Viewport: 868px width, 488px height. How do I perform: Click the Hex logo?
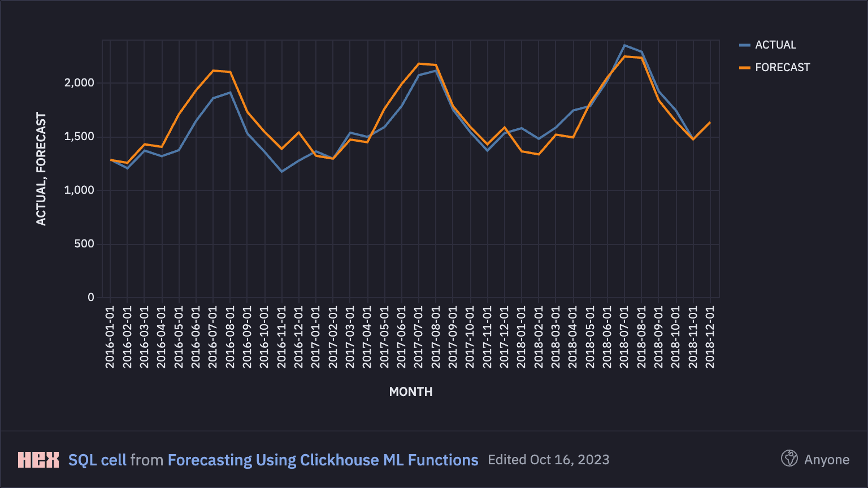click(x=38, y=460)
